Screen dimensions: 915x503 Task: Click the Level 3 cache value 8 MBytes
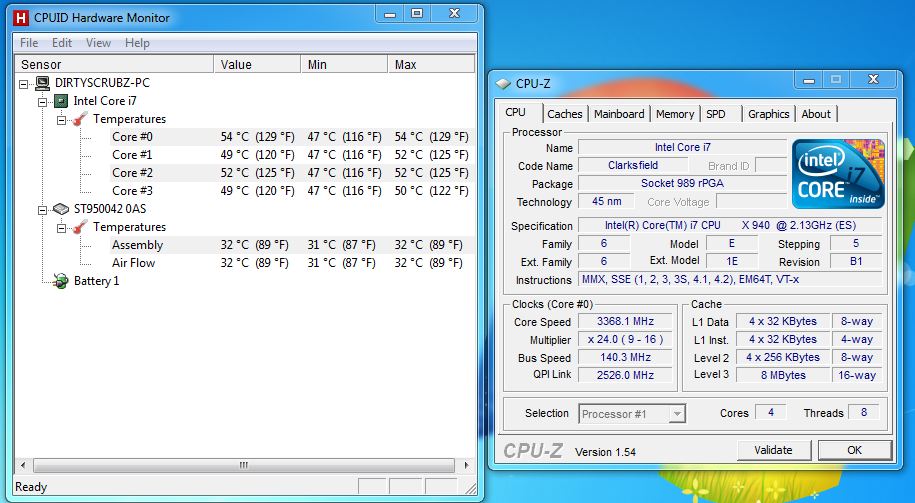coord(783,375)
